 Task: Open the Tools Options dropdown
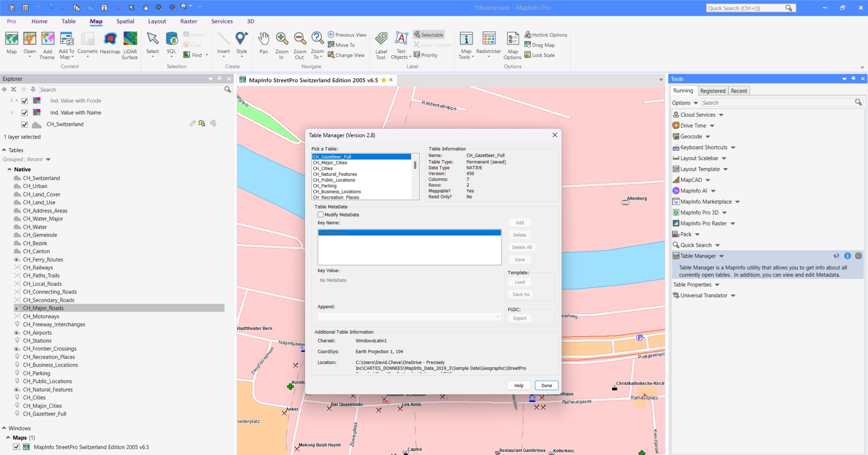coord(685,103)
